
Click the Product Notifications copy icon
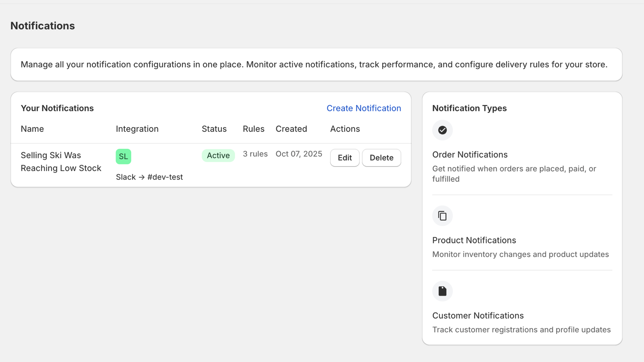442,216
